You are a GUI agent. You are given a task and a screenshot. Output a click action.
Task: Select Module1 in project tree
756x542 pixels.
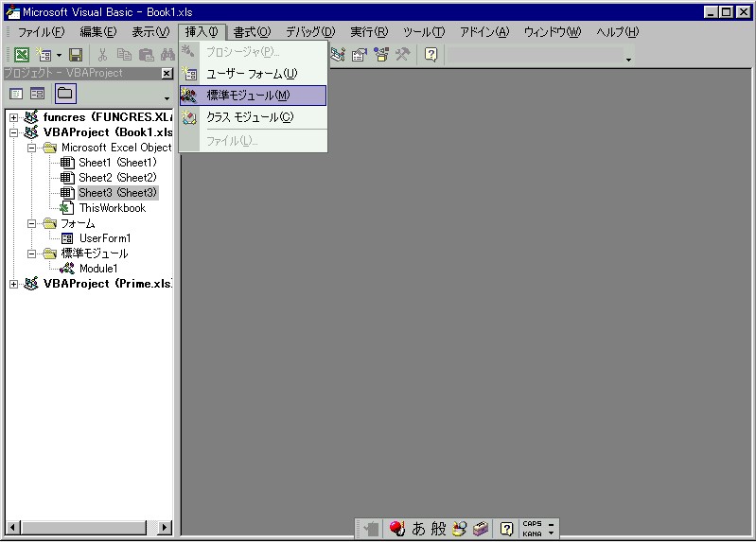[x=98, y=269]
